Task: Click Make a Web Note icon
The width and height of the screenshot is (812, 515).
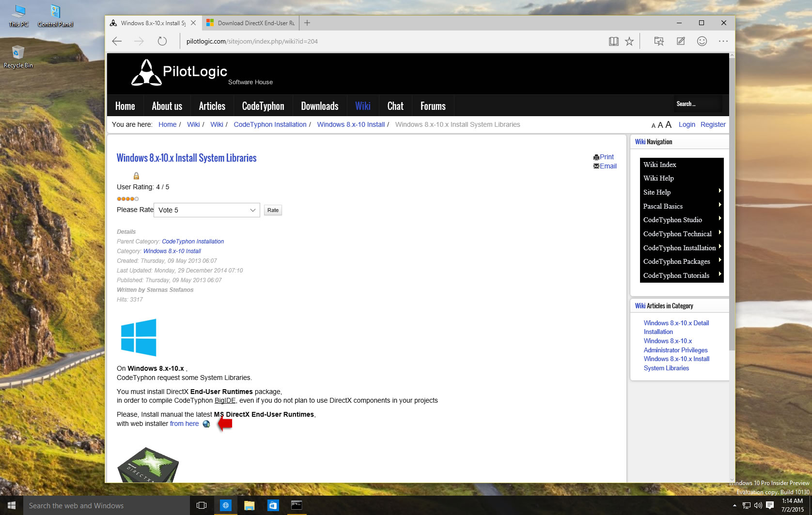Action: pyautogui.click(x=681, y=41)
